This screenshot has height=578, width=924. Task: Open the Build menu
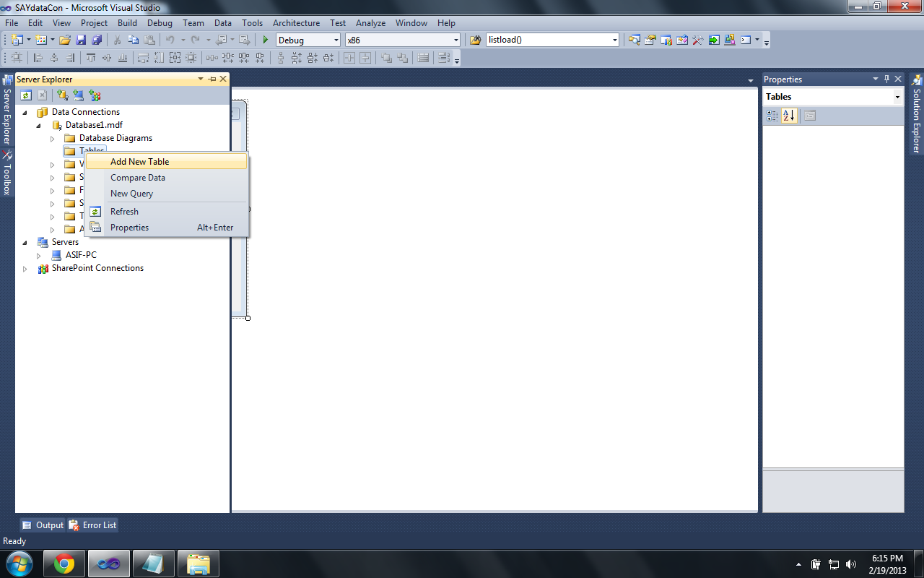tap(127, 23)
